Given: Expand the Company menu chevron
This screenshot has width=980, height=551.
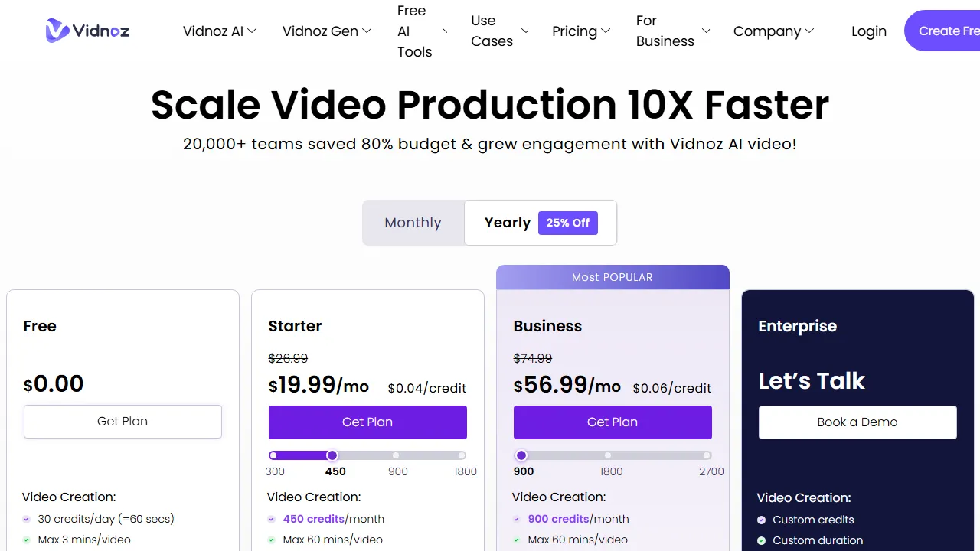Looking at the screenshot, I should 809,31.
